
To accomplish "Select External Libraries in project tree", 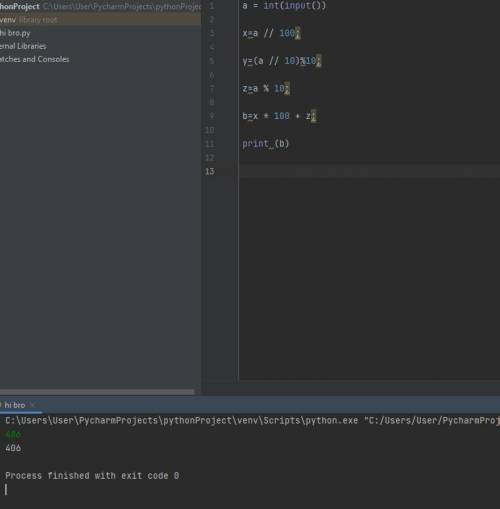I will [23, 46].
